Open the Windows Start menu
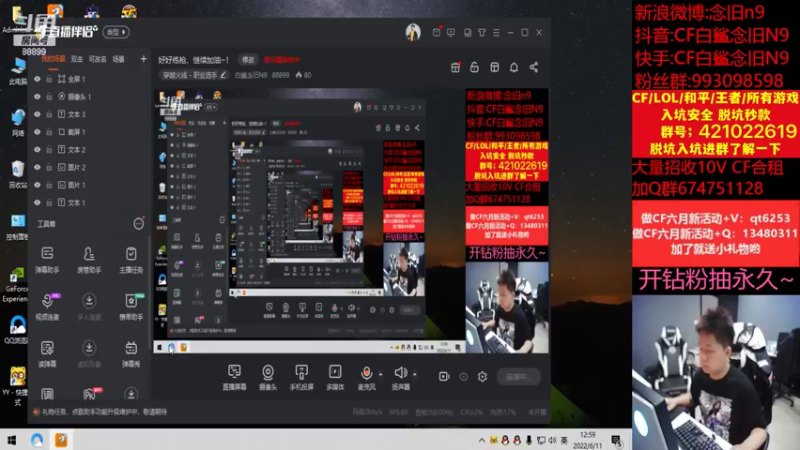 pos(12,440)
